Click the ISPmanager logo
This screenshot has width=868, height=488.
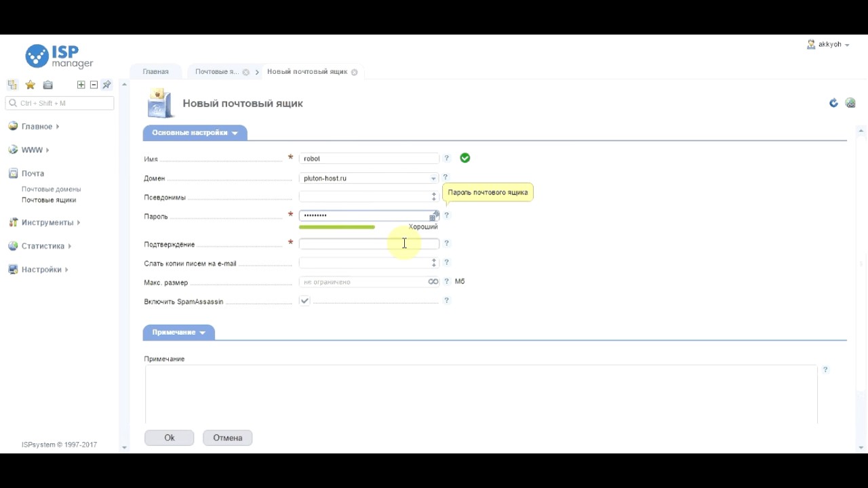(x=59, y=56)
